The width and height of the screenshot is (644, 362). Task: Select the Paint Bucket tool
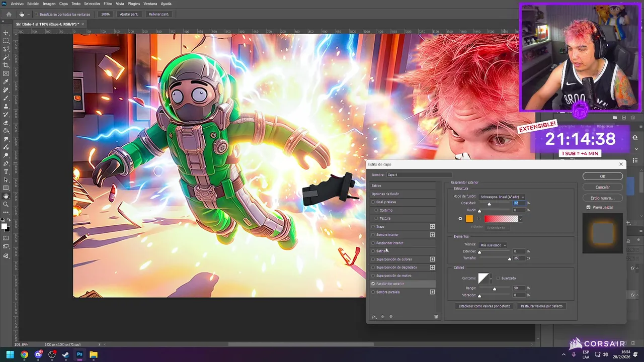6,131
